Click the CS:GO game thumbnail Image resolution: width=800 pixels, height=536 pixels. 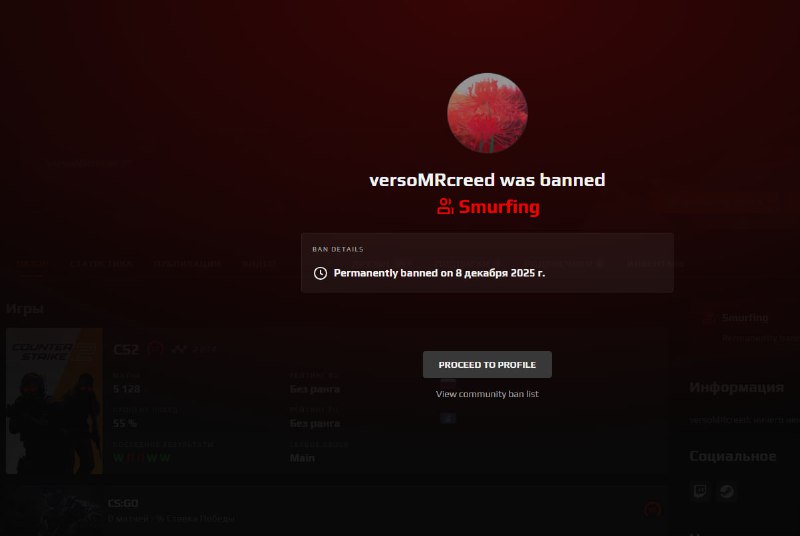[x=54, y=512]
